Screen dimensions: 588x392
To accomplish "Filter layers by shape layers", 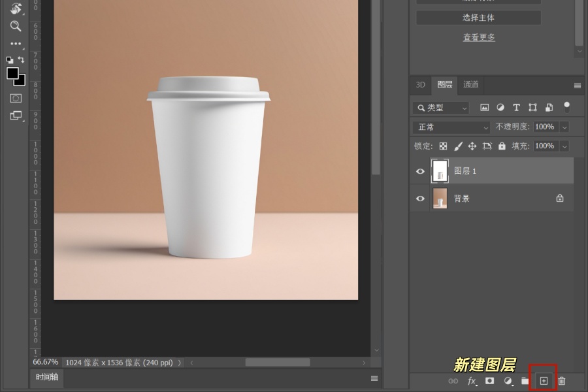I will [x=532, y=108].
